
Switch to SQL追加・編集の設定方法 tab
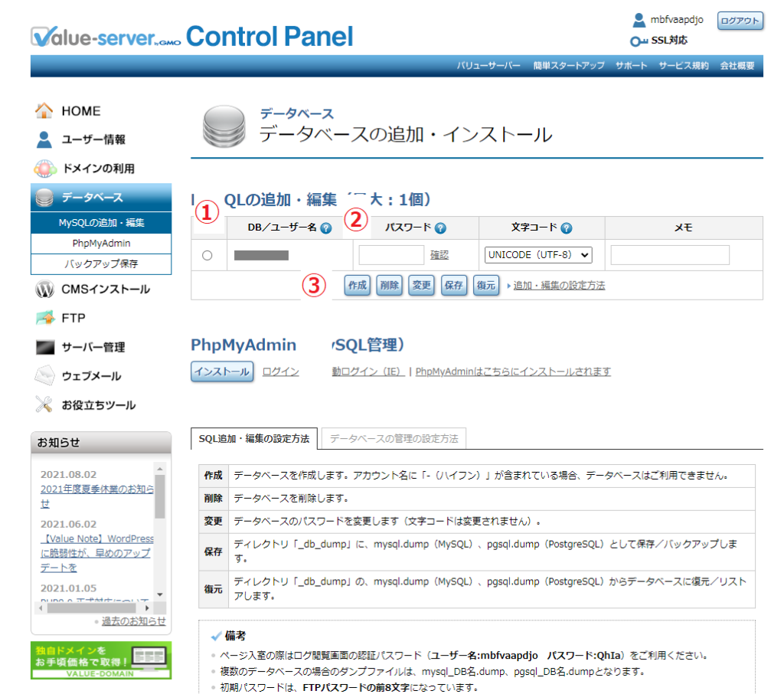tap(254, 438)
